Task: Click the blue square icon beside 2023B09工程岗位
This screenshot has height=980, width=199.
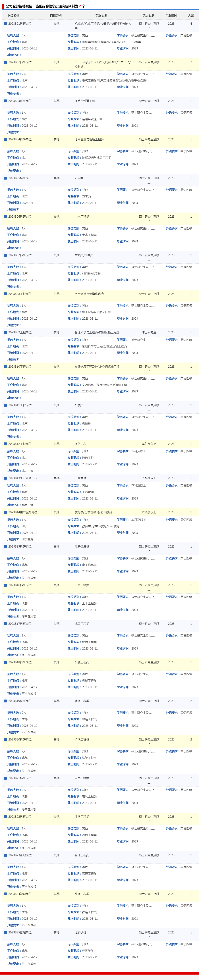Action: 5,332
